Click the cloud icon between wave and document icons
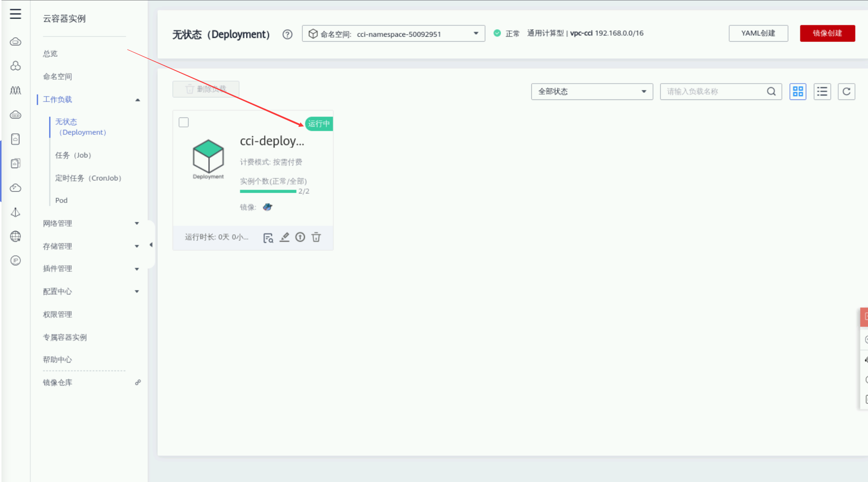Image resolution: width=868 pixels, height=482 pixels. coord(15,115)
